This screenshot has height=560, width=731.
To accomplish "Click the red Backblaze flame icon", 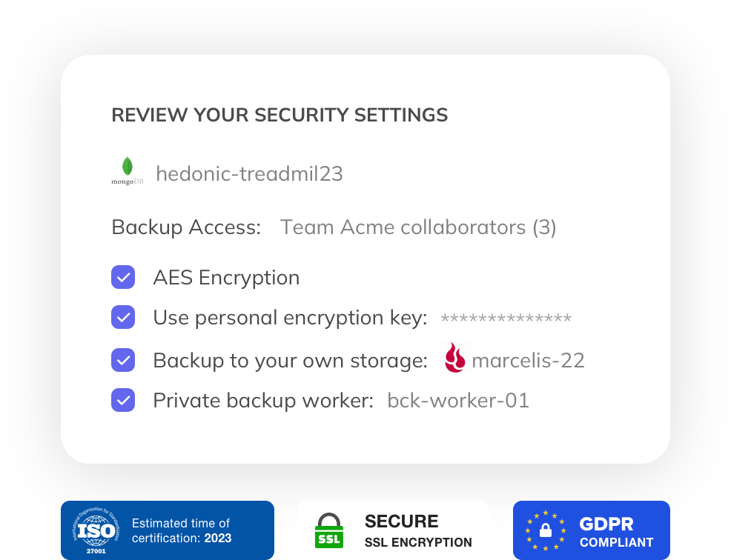I will coord(455,359).
